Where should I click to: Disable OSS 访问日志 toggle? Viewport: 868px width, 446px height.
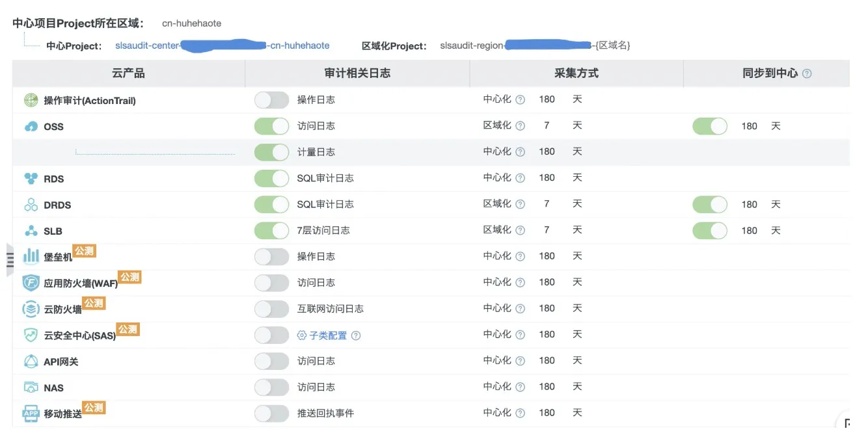pos(271,126)
